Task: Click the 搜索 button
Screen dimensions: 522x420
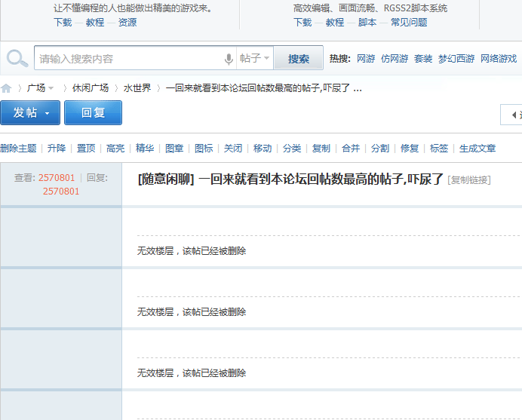Action: tap(298, 59)
